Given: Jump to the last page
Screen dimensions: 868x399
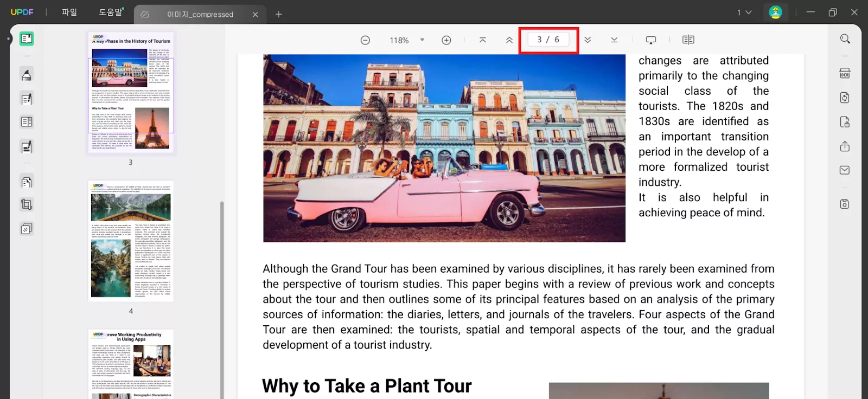Looking at the screenshot, I should coord(614,40).
